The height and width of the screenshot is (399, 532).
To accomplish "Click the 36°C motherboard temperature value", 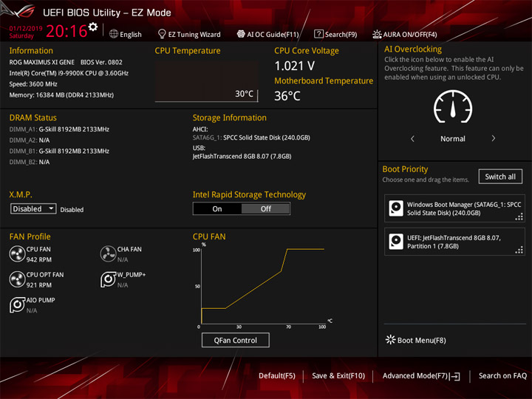I will [287, 96].
